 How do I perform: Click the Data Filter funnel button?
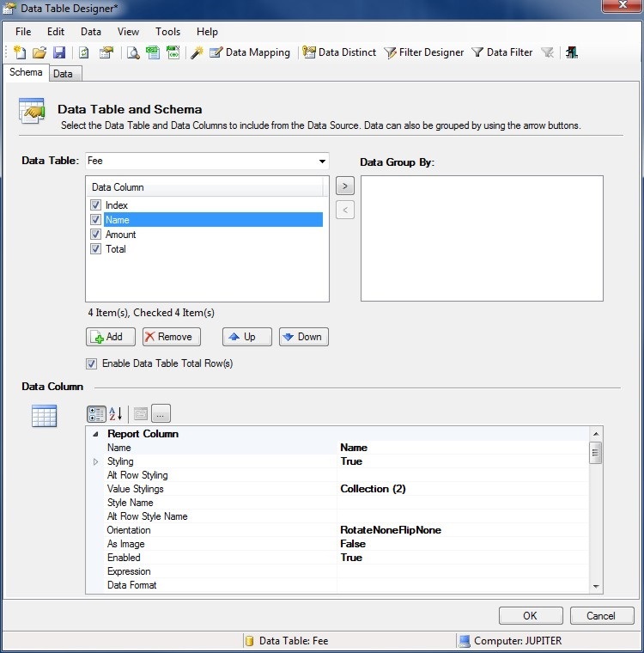502,52
